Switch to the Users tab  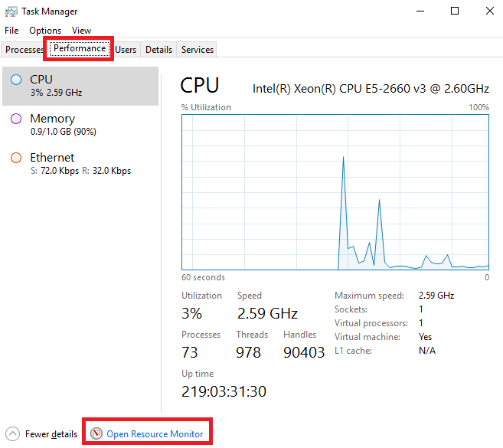[126, 50]
